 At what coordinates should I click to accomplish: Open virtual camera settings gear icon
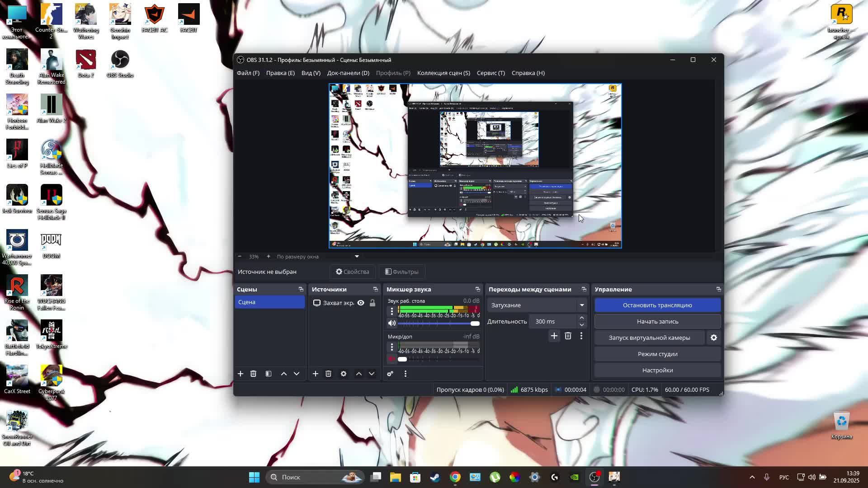pyautogui.click(x=714, y=338)
